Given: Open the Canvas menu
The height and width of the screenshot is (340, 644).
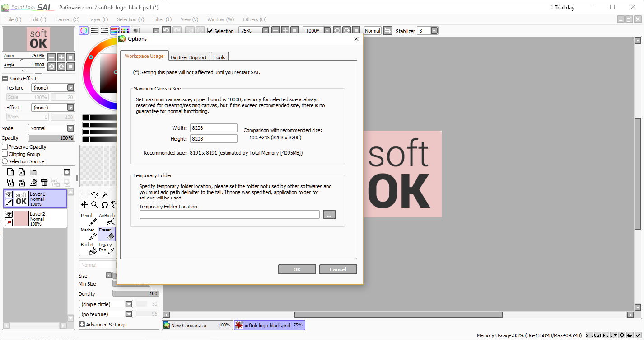Looking at the screenshot, I should point(67,19).
